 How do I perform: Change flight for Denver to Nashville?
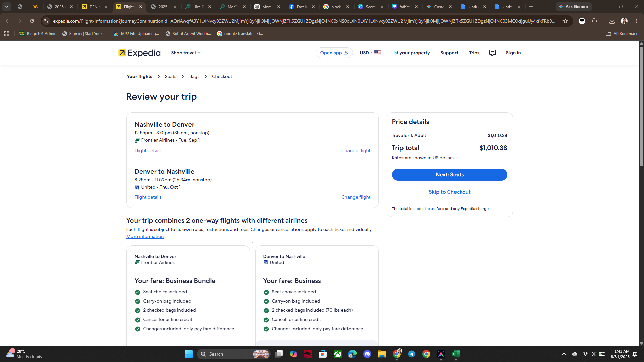coord(356,197)
